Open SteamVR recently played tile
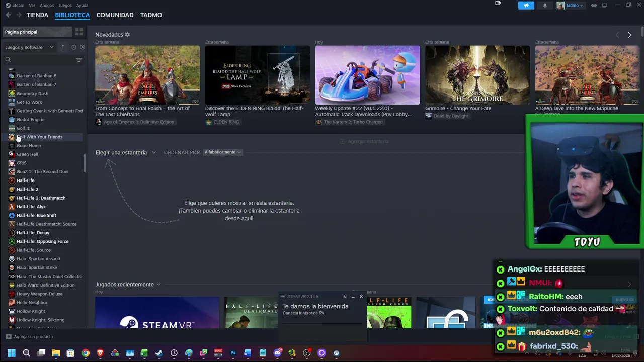The image size is (644, 362). 157,312
